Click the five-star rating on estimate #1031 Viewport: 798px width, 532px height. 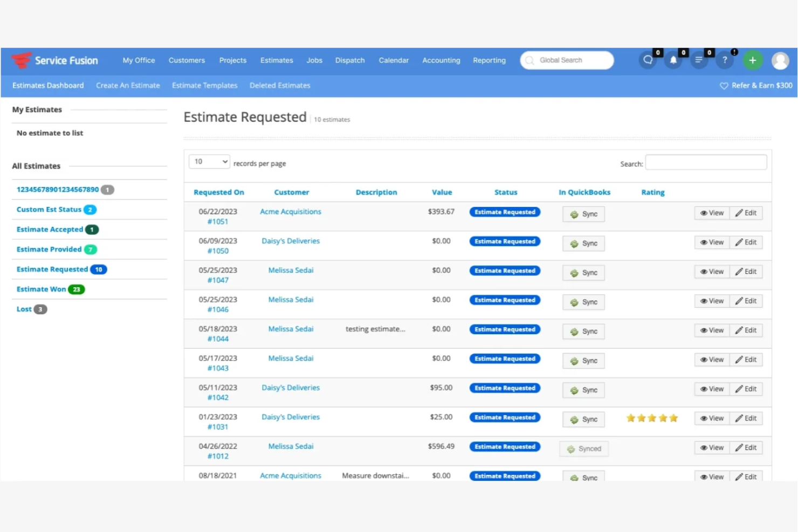(x=652, y=418)
